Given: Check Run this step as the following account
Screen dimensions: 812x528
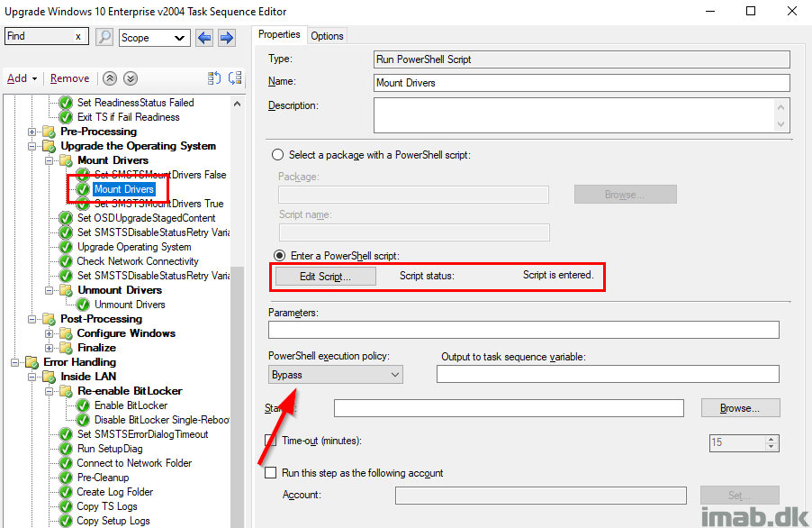Looking at the screenshot, I should (x=270, y=472).
